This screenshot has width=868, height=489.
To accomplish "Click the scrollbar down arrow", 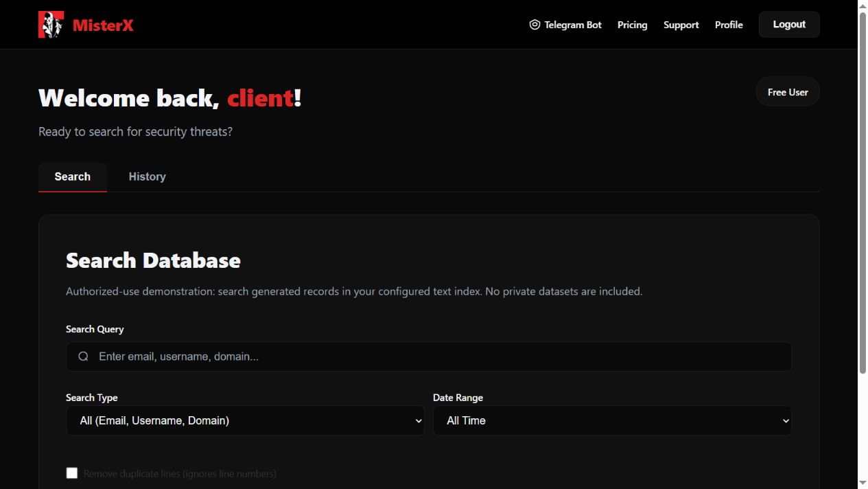I will [x=863, y=484].
